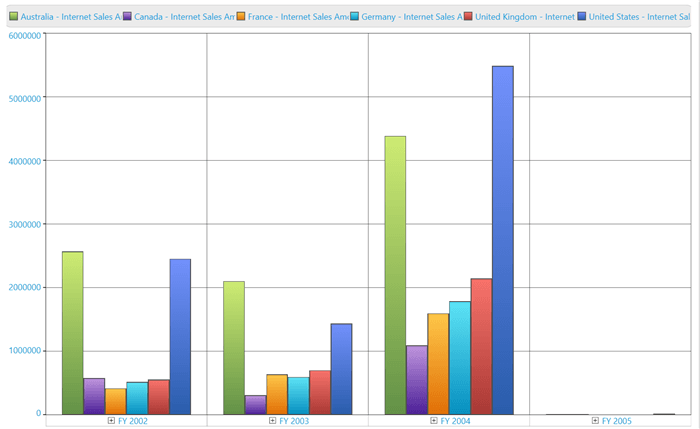
Task: Click the 4000000 y-axis value
Action: (x=25, y=161)
